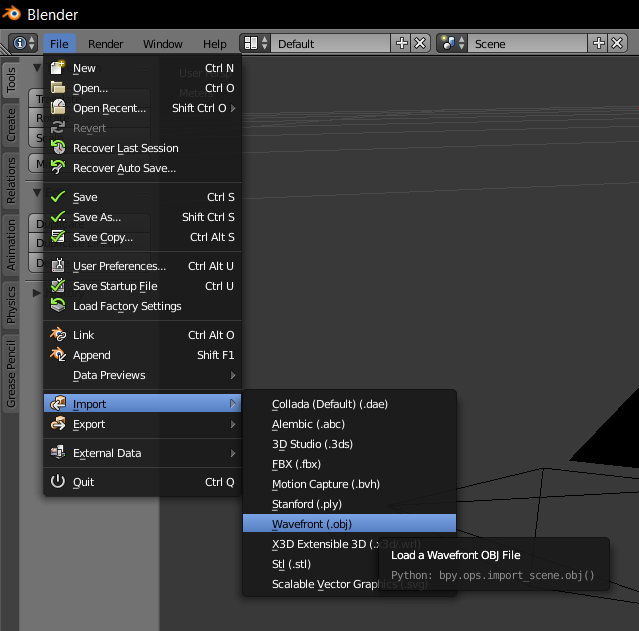Click the Link icon
This screenshot has width=639, height=631.
click(57, 335)
